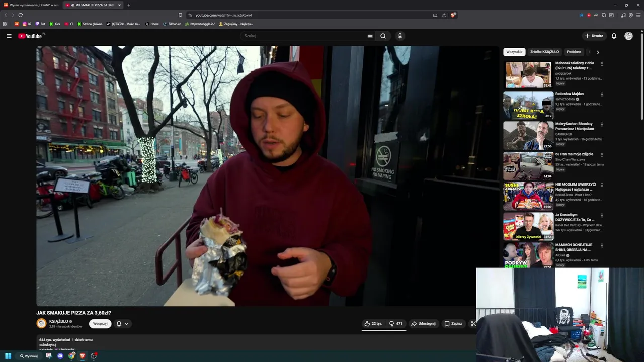Image resolution: width=644 pixels, height=362 pixels.
Task: Open the on-screen keyboard in search box
Action: [370, 36]
